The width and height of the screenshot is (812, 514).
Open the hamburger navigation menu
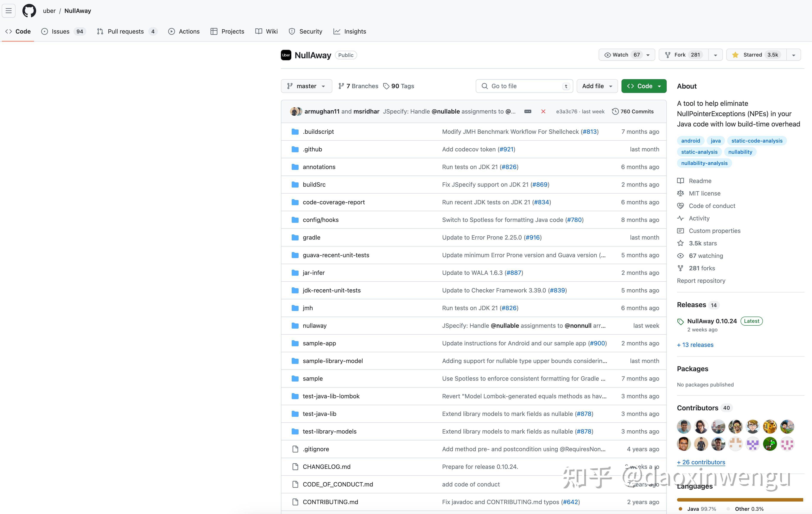point(9,11)
